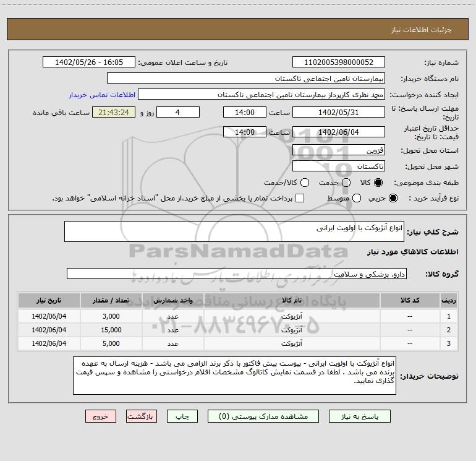Click date cell 1402/06/04 in row 3
Screen dimensions: 476x461
[49, 343]
